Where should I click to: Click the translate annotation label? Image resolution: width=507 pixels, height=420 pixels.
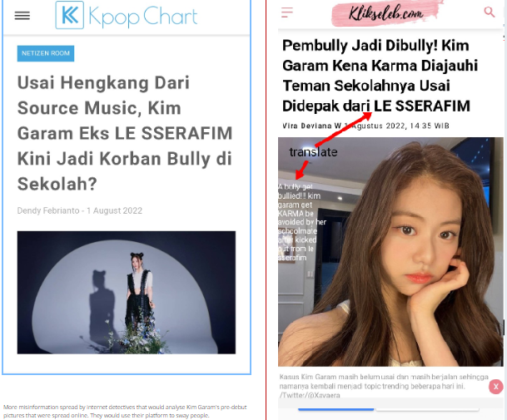313,152
